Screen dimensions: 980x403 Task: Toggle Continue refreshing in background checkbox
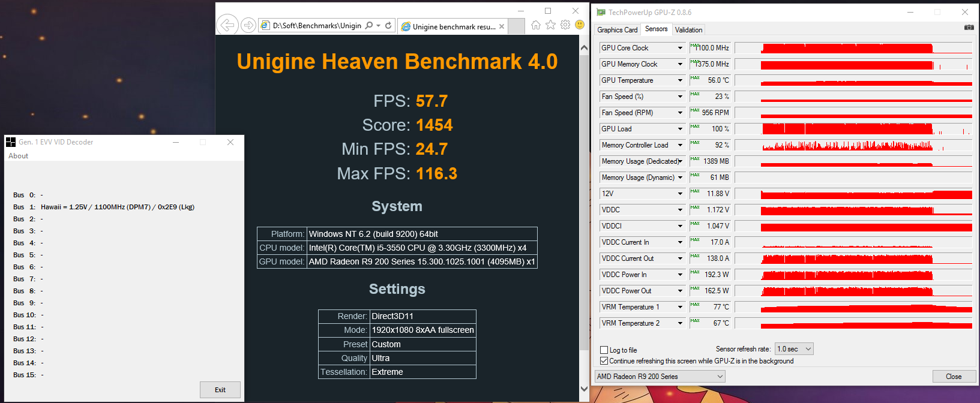point(604,361)
